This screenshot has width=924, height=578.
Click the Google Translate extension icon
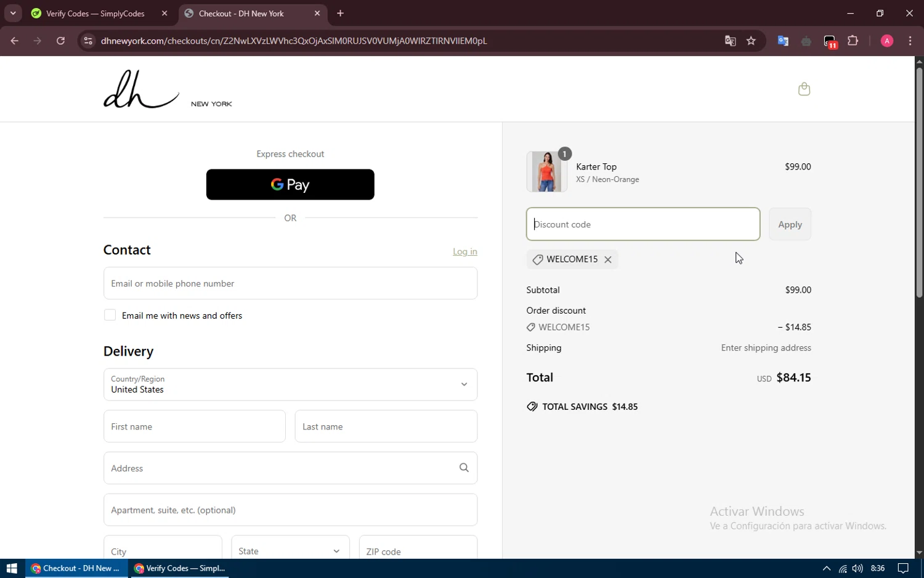[x=783, y=41]
